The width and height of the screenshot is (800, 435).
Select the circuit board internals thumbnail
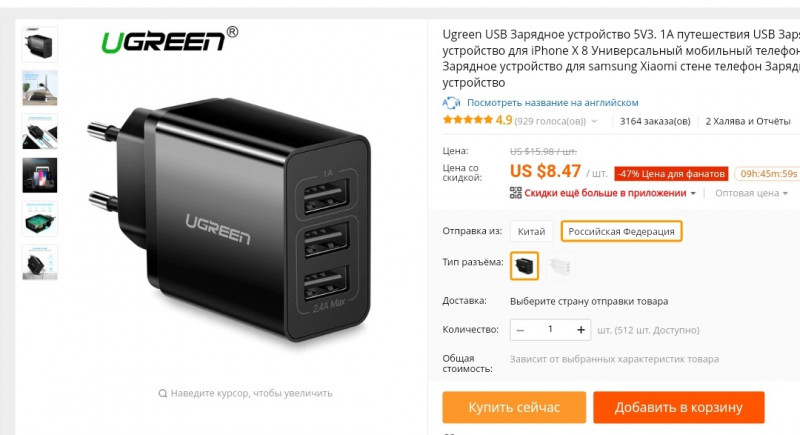coord(40,219)
